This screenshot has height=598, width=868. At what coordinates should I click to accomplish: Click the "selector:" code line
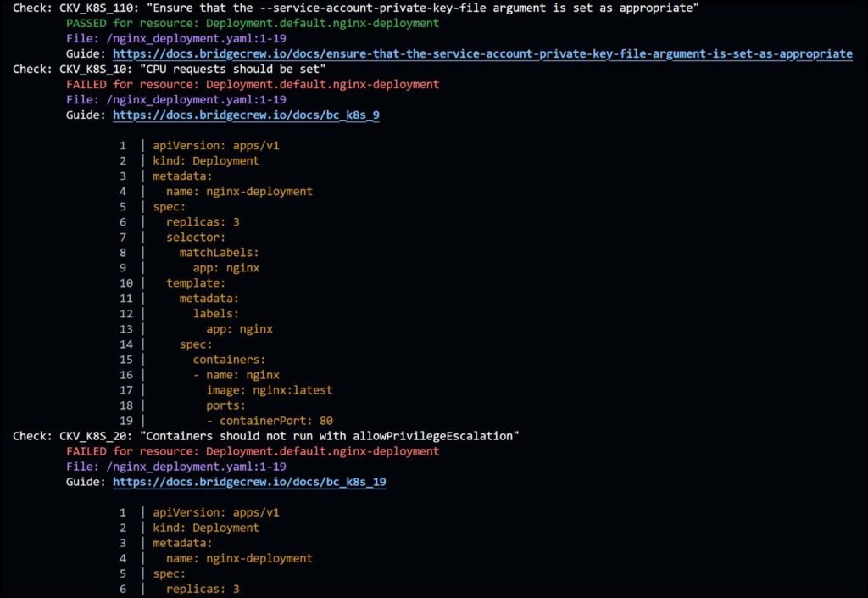196,237
